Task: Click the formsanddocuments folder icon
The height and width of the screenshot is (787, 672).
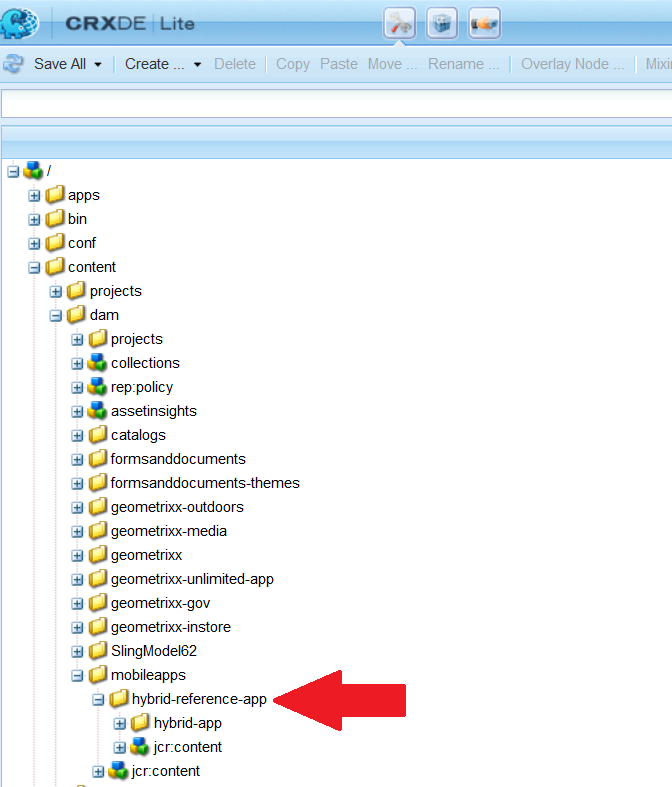Action: 98,458
